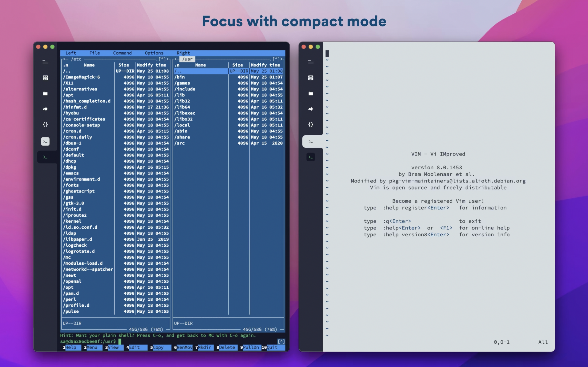Select the /ImageMagick-6 directory in the /etc panel

pos(82,77)
